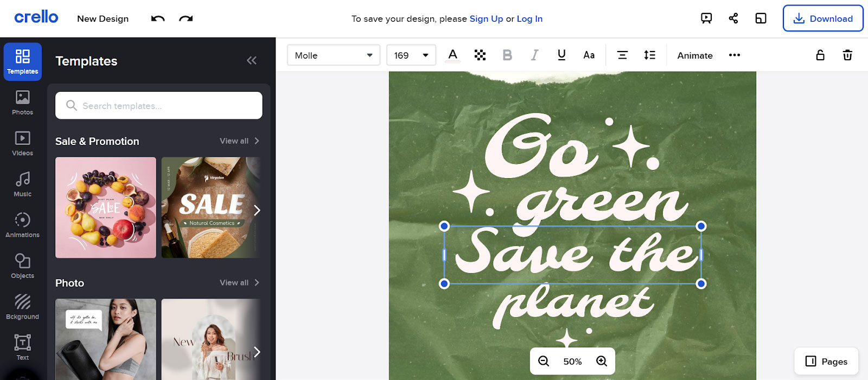
Task: Lock the selected text element
Action: point(820,55)
